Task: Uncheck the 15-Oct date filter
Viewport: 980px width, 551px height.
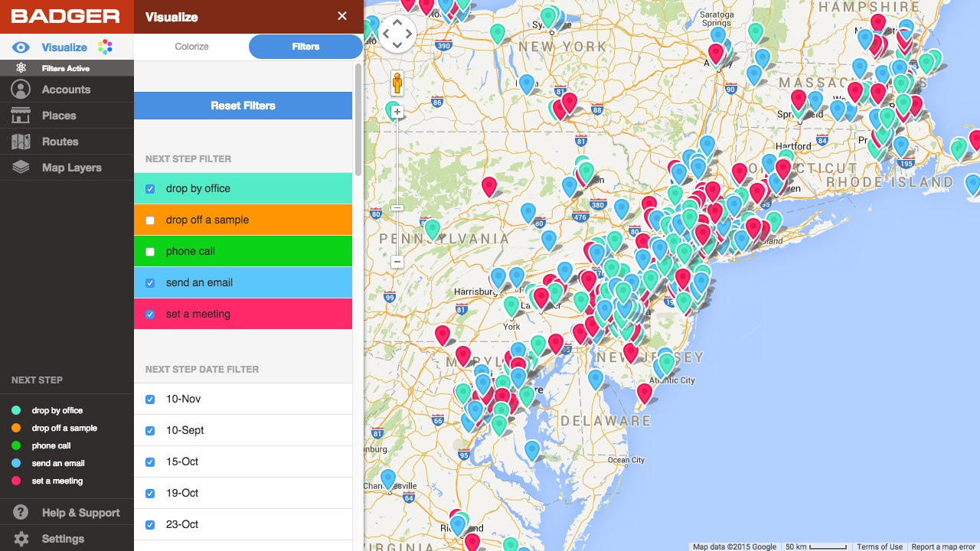Action: click(x=149, y=462)
